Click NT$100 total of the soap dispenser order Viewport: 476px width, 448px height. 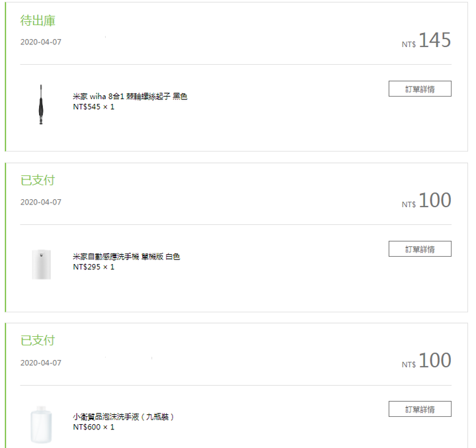[426, 201]
